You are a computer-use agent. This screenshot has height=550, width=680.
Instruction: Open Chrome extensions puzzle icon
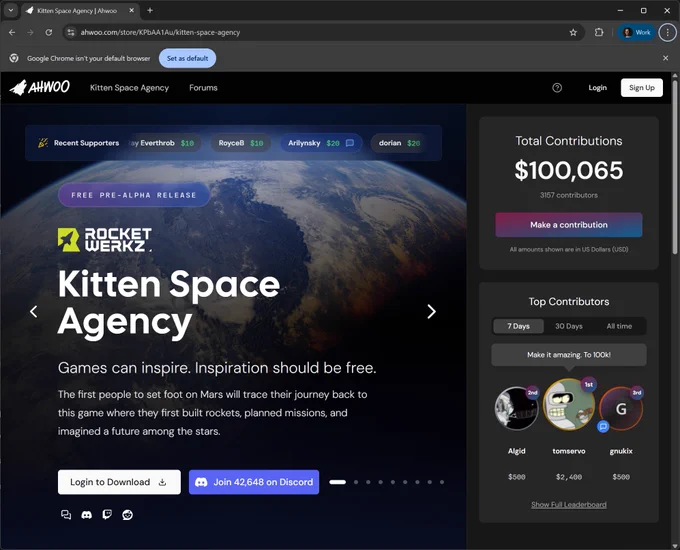click(599, 33)
